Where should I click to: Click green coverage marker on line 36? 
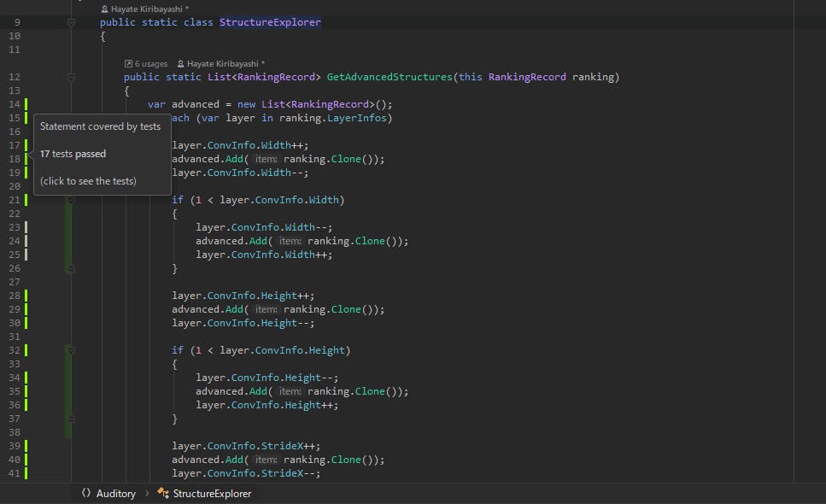pos(26,406)
